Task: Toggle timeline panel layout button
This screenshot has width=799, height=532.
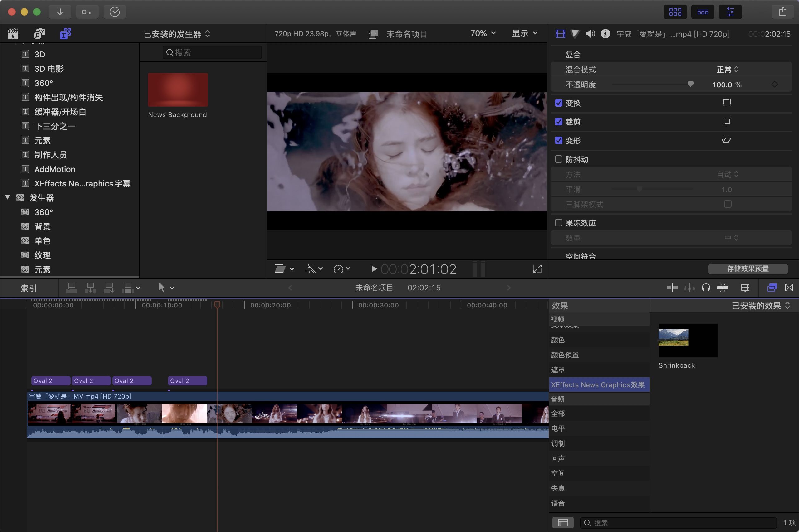Action: 703,12
